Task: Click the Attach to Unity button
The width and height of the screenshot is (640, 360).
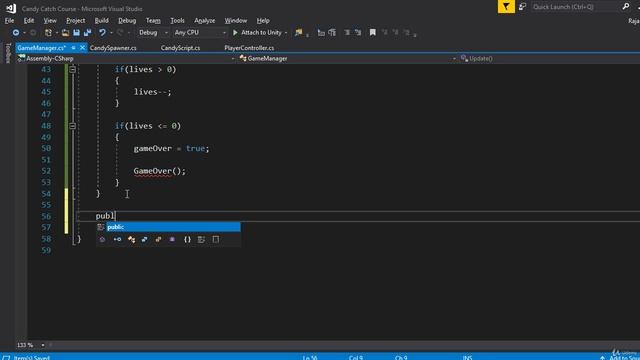Action: [x=257, y=33]
